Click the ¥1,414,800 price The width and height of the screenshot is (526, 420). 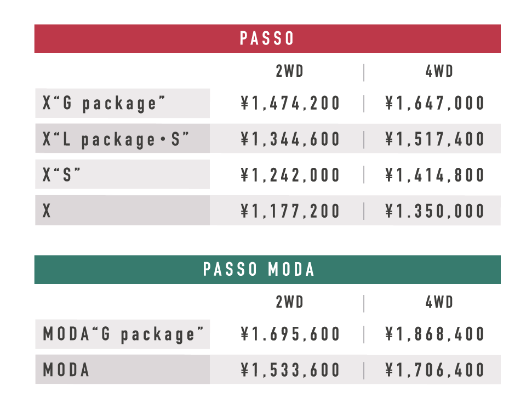434,175
